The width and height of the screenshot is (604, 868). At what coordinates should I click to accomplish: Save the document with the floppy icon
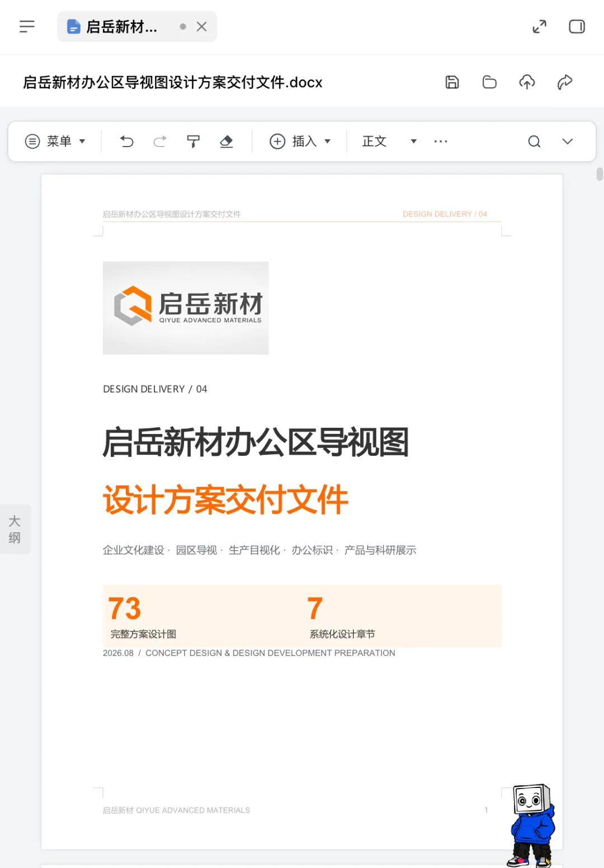(x=452, y=82)
